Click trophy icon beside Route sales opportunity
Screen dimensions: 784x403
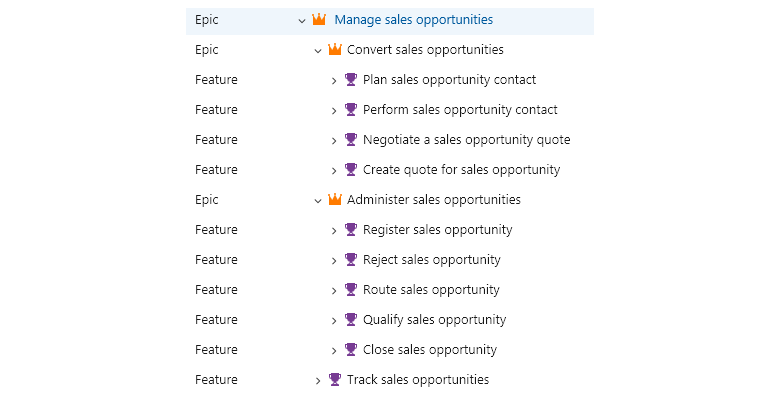click(x=351, y=290)
